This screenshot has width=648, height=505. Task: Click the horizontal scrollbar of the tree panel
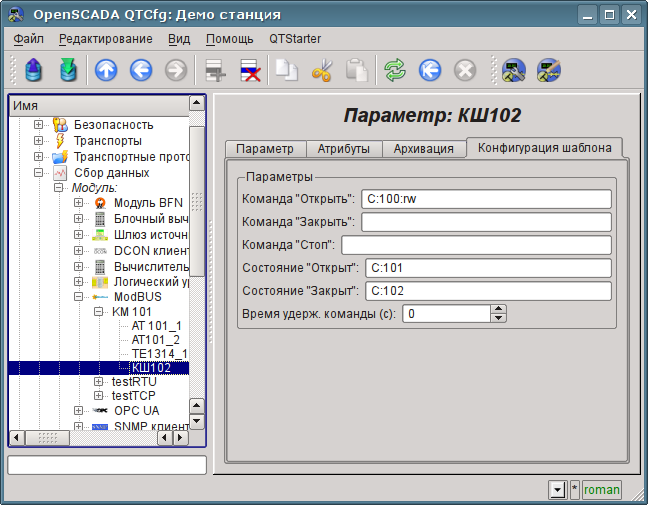tap(100, 437)
